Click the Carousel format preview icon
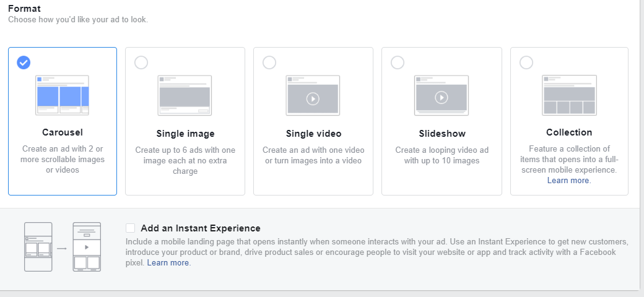 click(62, 95)
